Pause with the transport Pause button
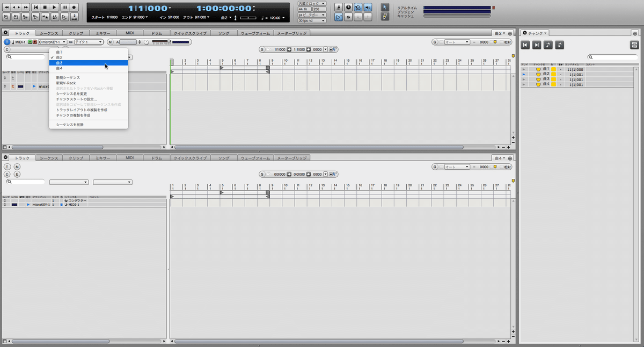 point(64,7)
